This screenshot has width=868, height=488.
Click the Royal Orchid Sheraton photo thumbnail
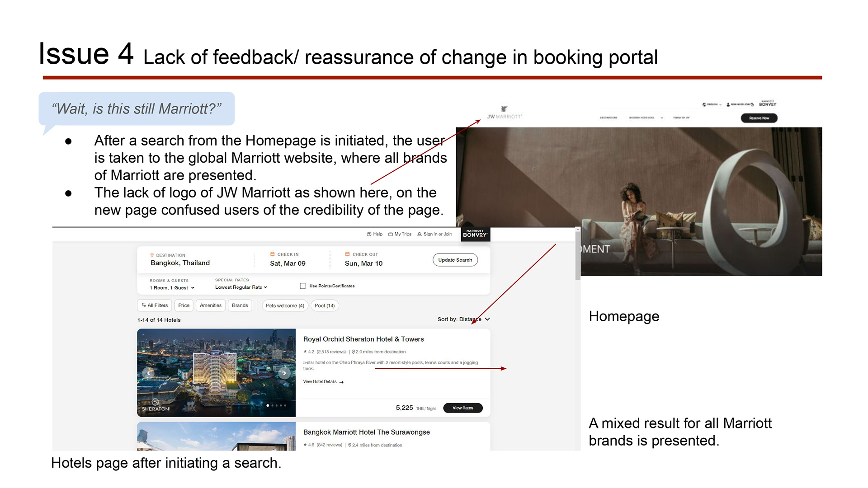click(x=217, y=373)
